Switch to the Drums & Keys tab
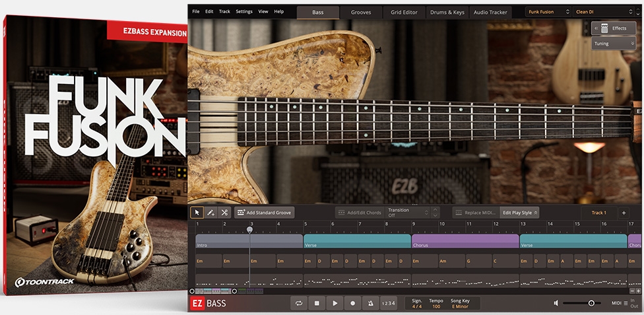 tap(447, 13)
